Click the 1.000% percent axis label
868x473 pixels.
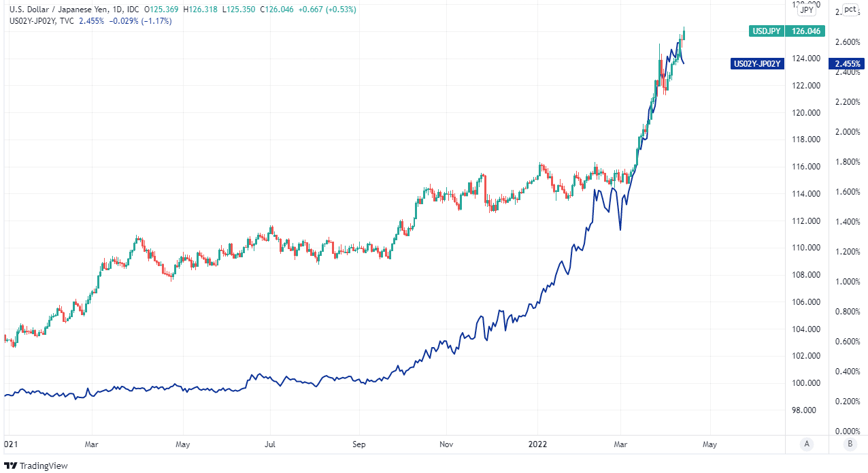pos(848,282)
